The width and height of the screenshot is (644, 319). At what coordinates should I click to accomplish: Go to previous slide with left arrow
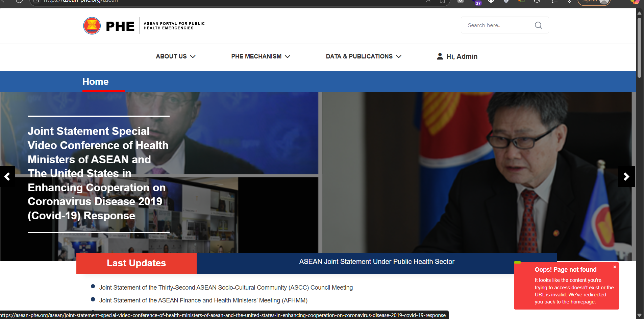pos(7,176)
